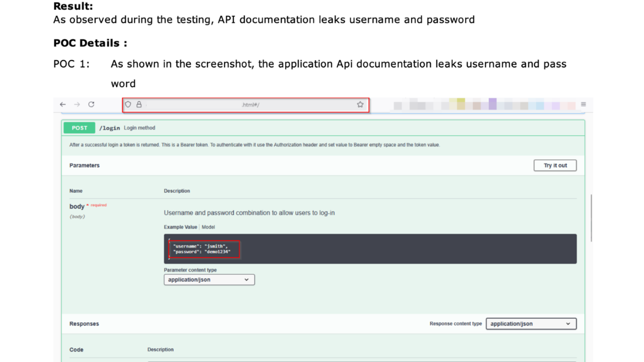Click the username field in the JSON example

pos(185,246)
